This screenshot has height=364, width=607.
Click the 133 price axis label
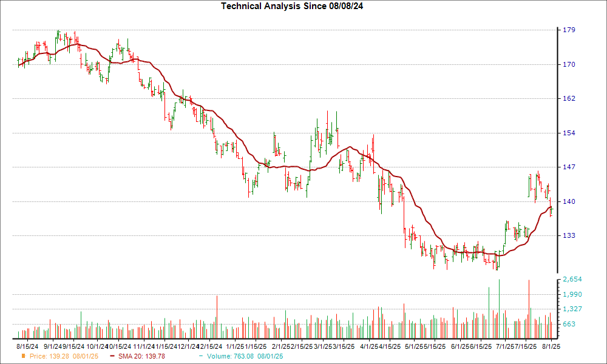569,235
